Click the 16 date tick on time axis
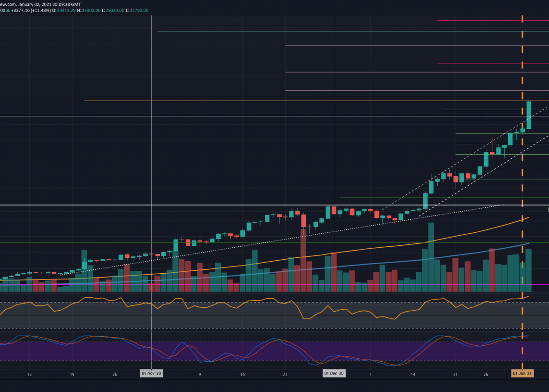Viewport: 549px width, 392px height. coord(242,374)
